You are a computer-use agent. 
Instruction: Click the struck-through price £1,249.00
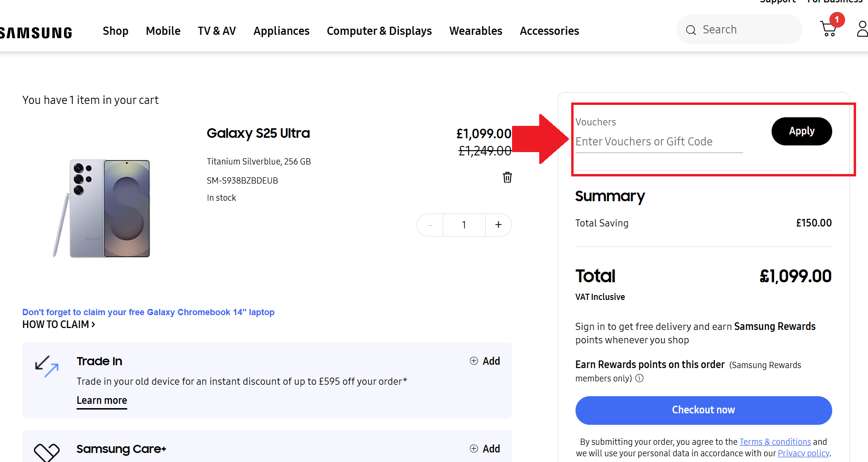485,151
